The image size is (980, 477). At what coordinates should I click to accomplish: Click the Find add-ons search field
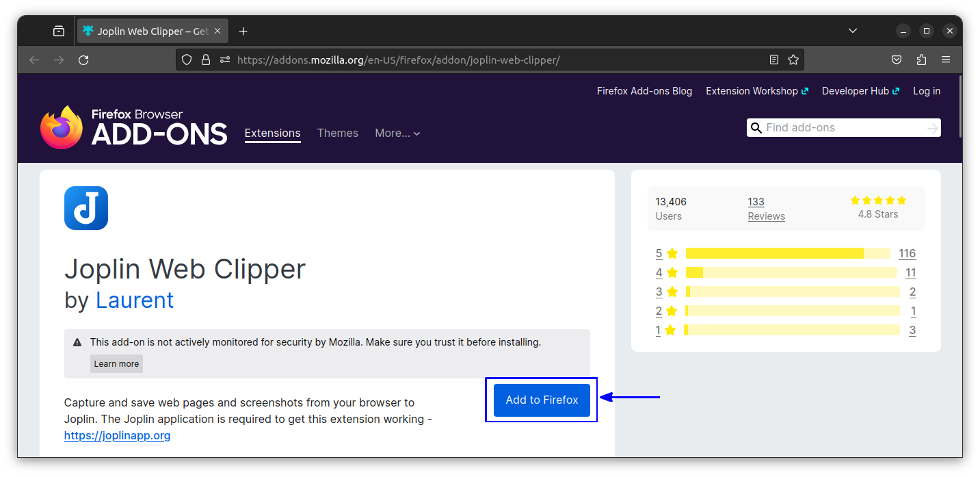tap(844, 128)
